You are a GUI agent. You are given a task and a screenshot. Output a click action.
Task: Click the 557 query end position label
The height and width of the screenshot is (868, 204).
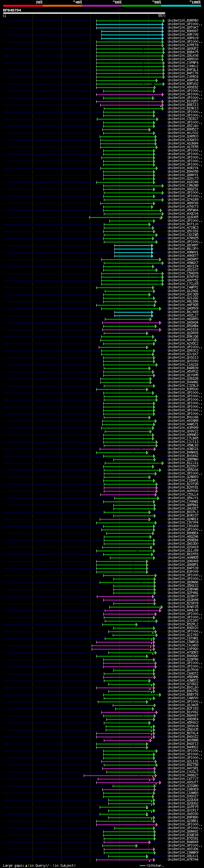pos(161,16)
